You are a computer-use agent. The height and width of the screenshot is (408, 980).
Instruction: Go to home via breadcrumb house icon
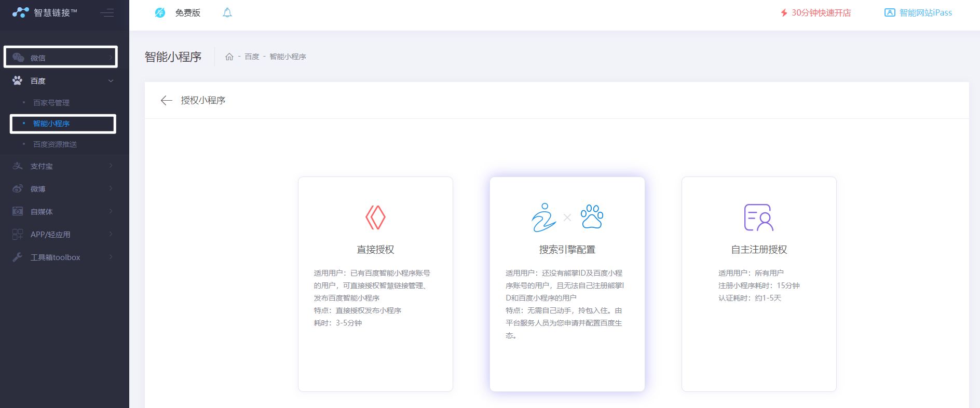(229, 57)
